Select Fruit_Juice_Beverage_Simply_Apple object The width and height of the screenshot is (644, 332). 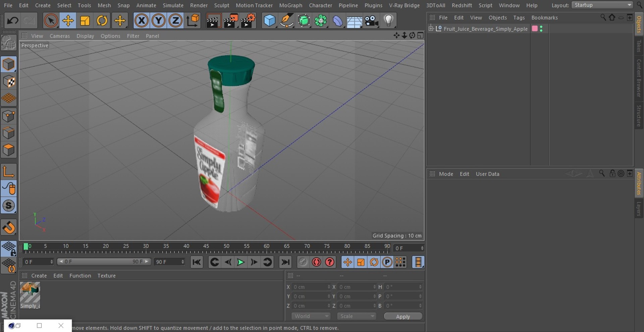[x=485, y=29]
